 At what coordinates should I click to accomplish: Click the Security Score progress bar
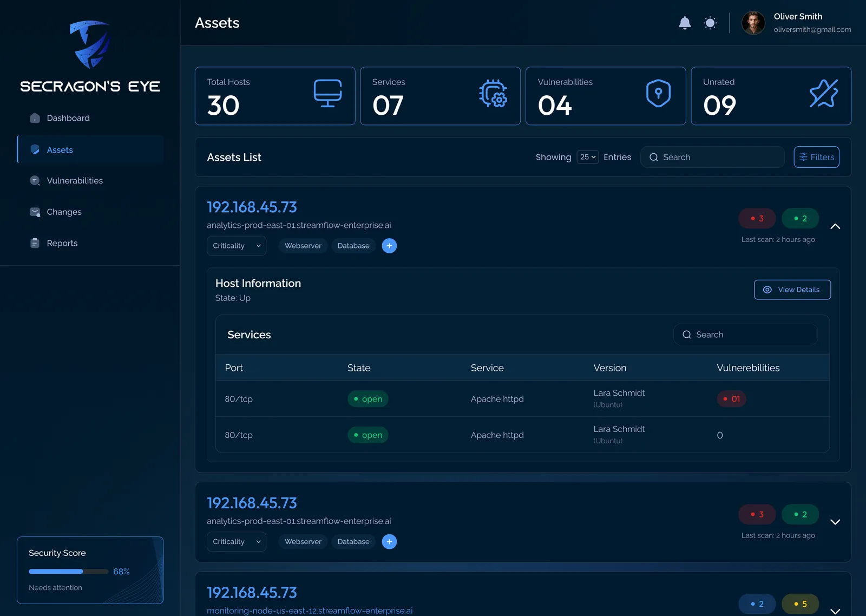pyautogui.click(x=68, y=572)
